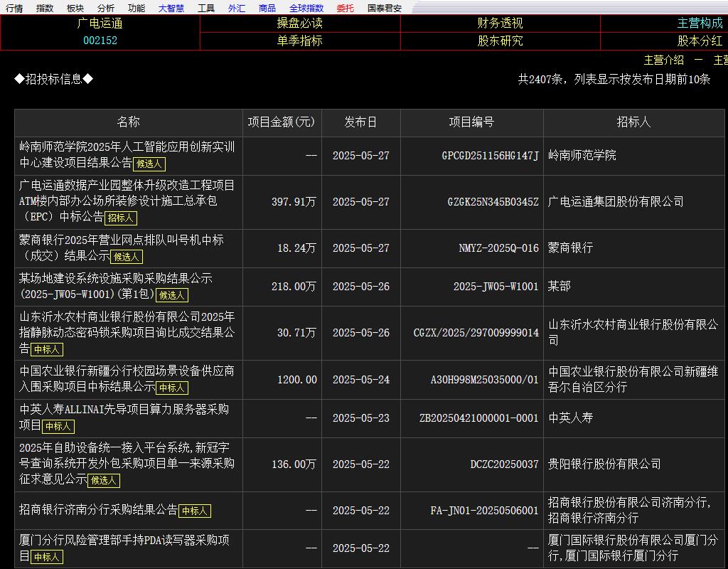Click bidder 贵阳银行股份有限公司
728x569 pixels.
coord(604,464)
